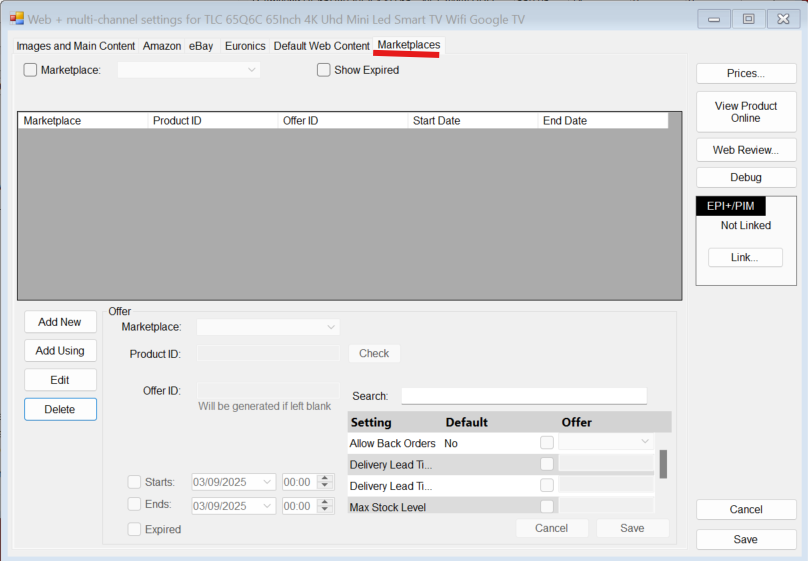Image resolution: width=808 pixels, height=561 pixels.
Task: Click the EPI+/PIM Link... button
Action: tap(745, 257)
